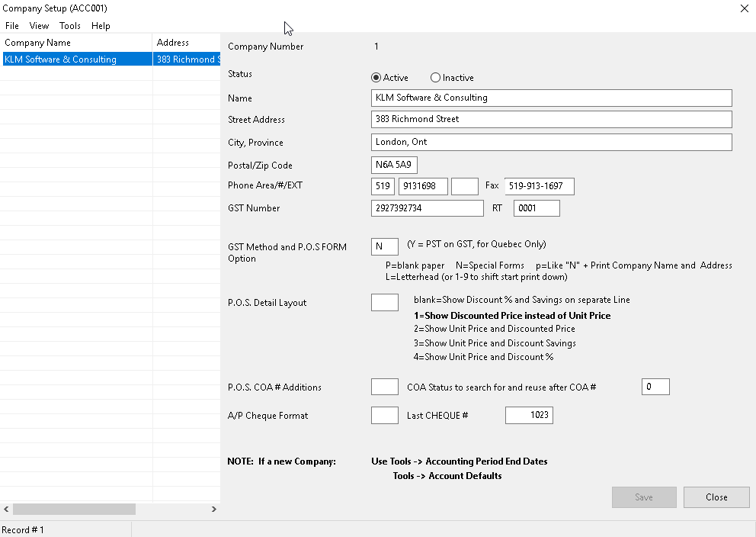Image resolution: width=756 pixels, height=537 pixels.
Task: Click the Name input field
Action: coord(552,98)
